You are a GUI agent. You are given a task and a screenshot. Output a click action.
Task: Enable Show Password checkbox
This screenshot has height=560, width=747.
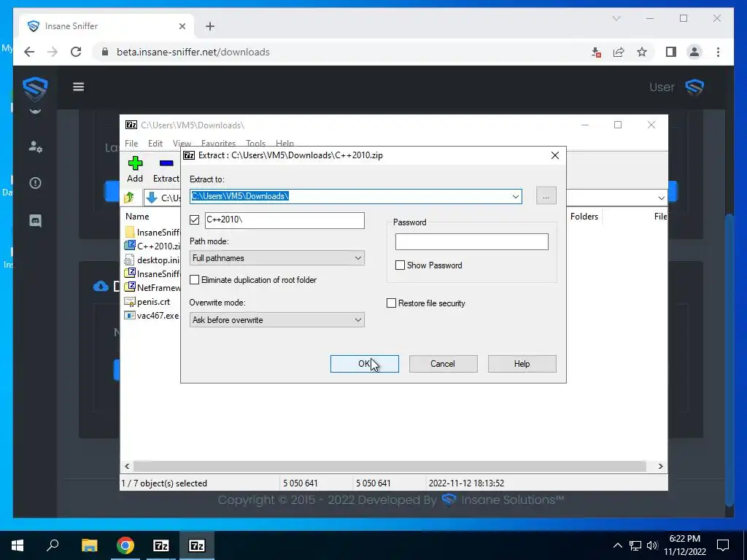400,265
